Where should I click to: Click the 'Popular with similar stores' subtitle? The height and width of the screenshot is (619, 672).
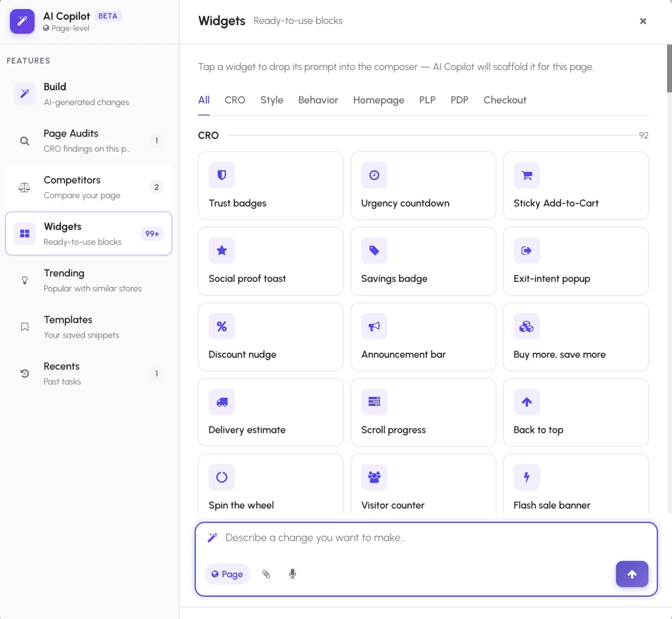tap(92, 289)
